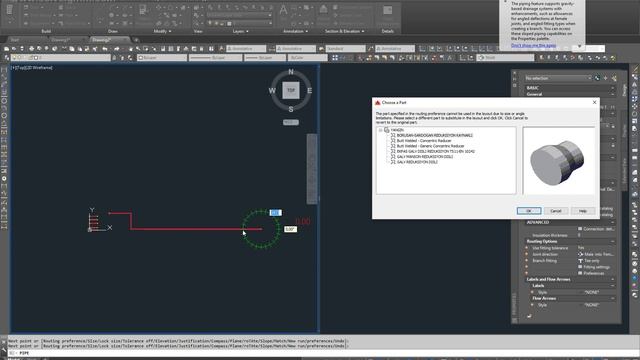The image size is (640, 360).
Task: Click the W compass direction on ViewCube
Action: [x=272, y=90]
